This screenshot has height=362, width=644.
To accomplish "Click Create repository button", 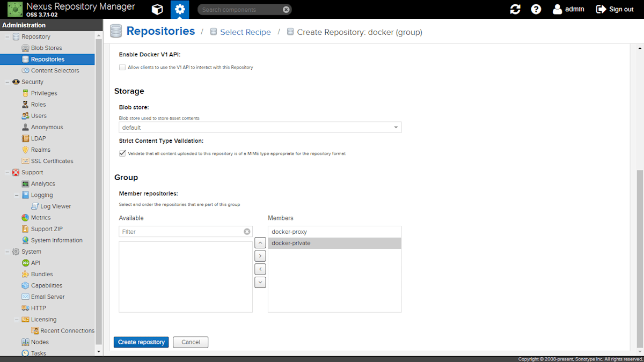I will click(141, 342).
